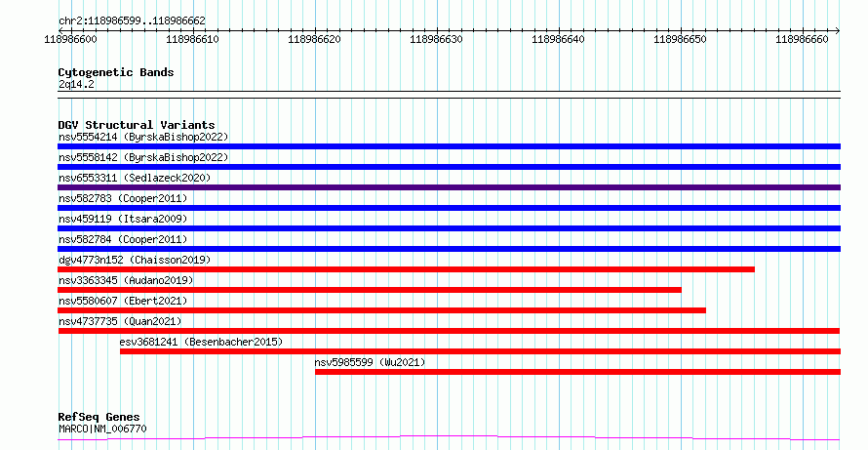This screenshot has width=868, height=450.
Task: Click ruler position 118986630
Action: [436, 39]
